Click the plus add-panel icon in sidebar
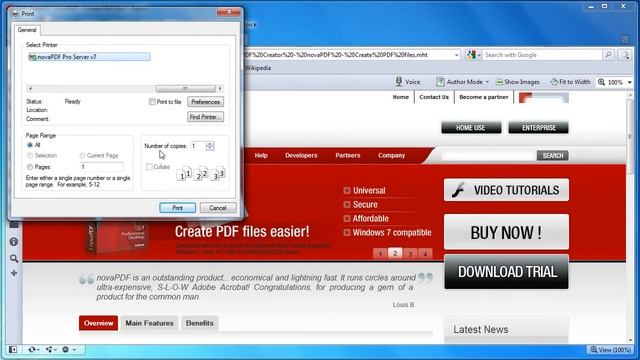640x360 pixels. tap(14, 273)
